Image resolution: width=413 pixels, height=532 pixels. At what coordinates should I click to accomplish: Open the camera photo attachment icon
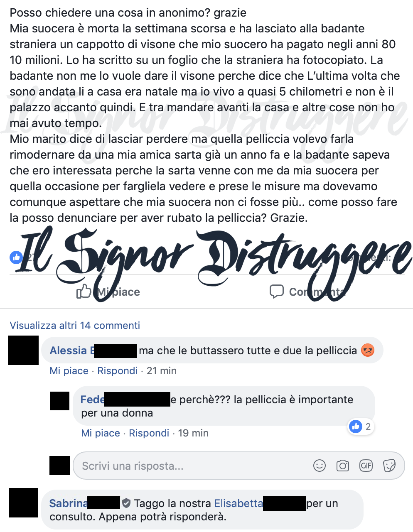[x=343, y=466]
